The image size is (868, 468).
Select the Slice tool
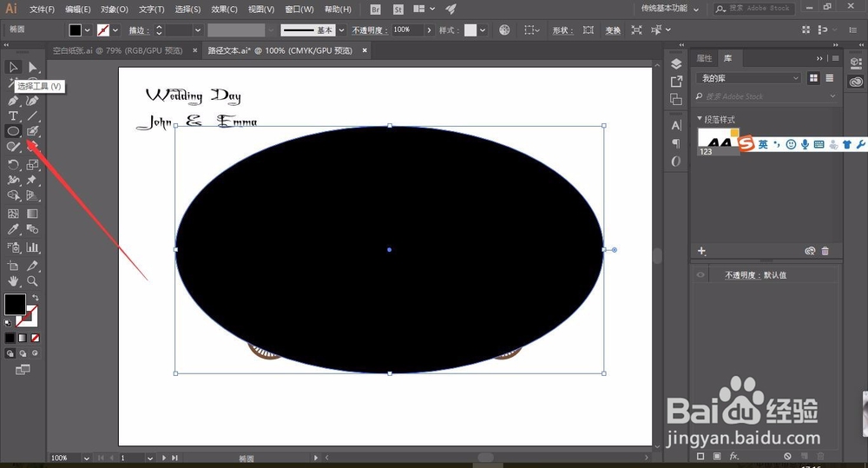click(x=33, y=266)
